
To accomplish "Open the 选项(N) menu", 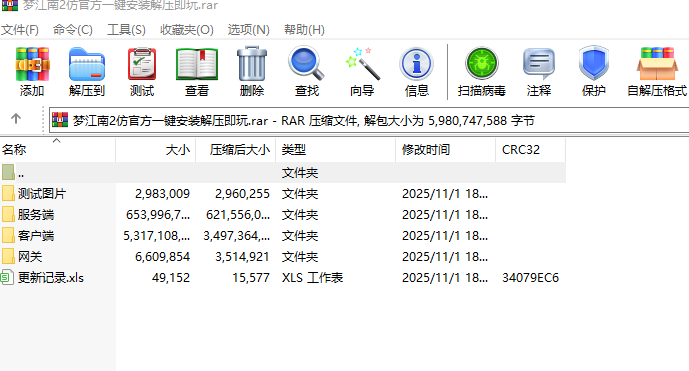I will 248,30.
